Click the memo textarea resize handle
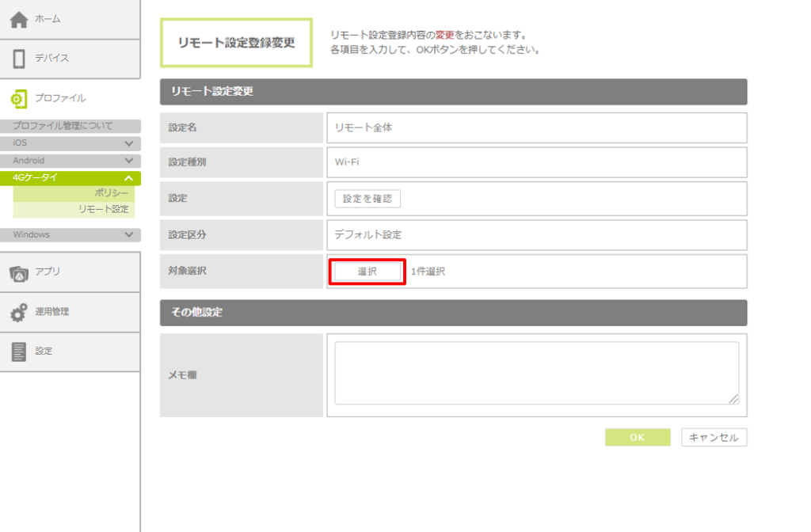811x532 pixels. 734,400
